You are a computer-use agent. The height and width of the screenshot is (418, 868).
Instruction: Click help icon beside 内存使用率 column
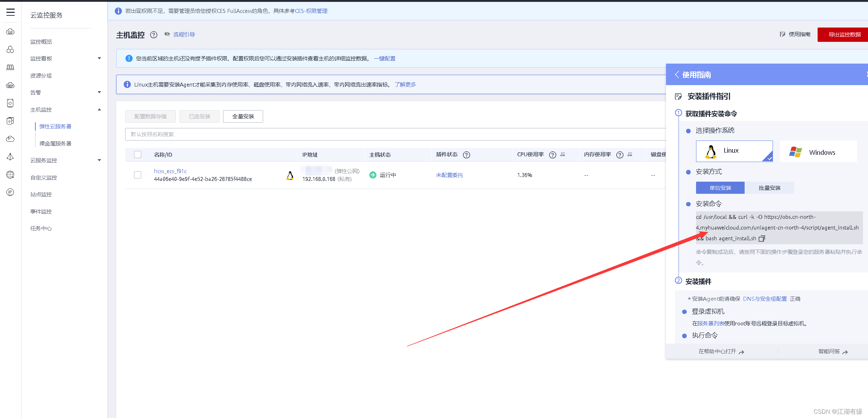620,155
